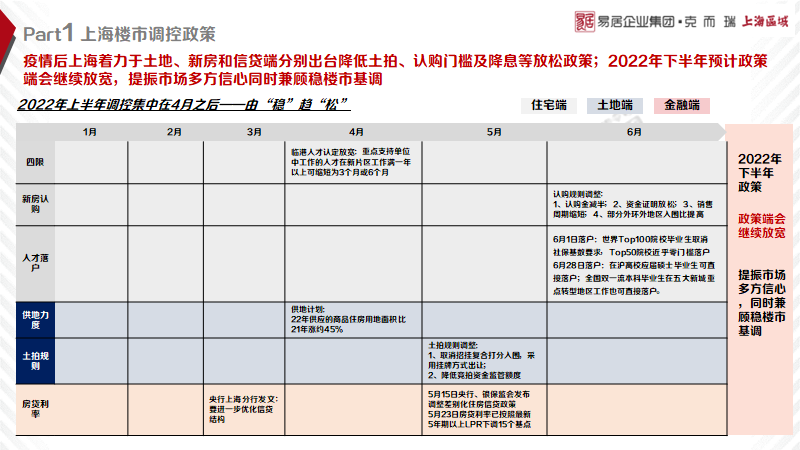This screenshot has height=450, width=800.
Task: Select the 金融端 legend box
Action: coord(682,106)
